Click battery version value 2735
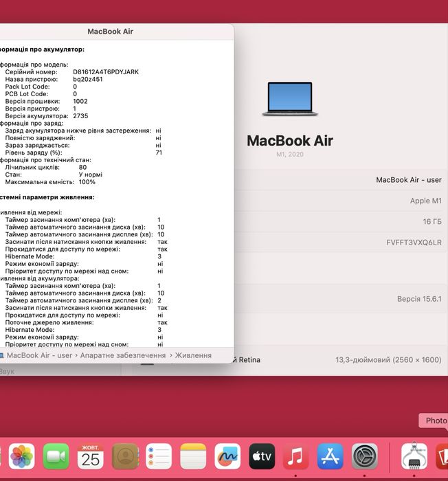This screenshot has height=481, width=448. click(80, 116)
